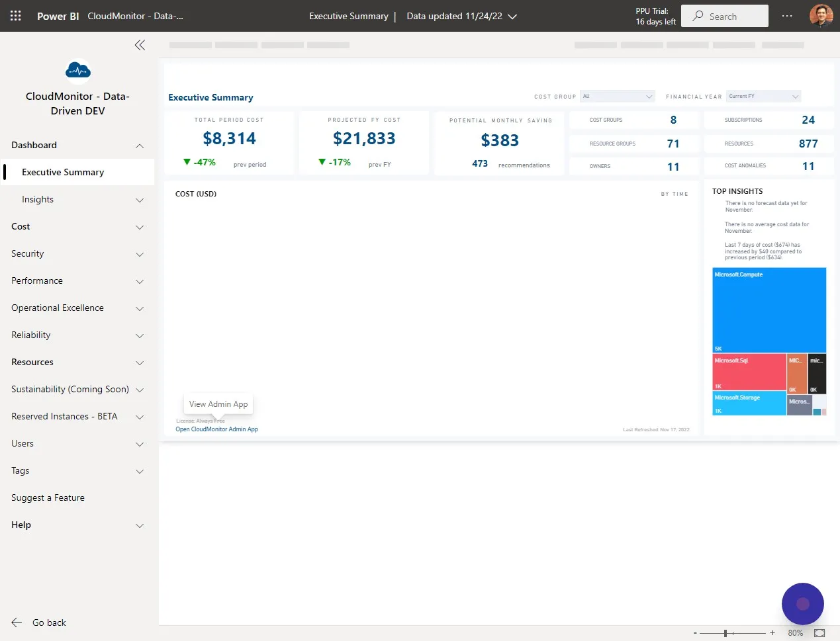Open the Data updated 11/24/22 dropdown
Viewport: 840px width, 641px height.
pyautogui.click(x=461, y=16)
